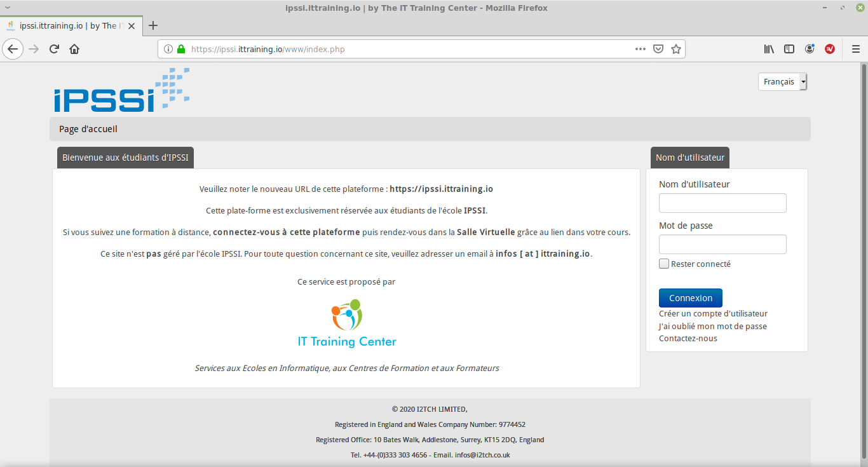868x467 pixels.
Task: Select the ipssi.ittraining.io browser tab
Action: pos(70,26)
